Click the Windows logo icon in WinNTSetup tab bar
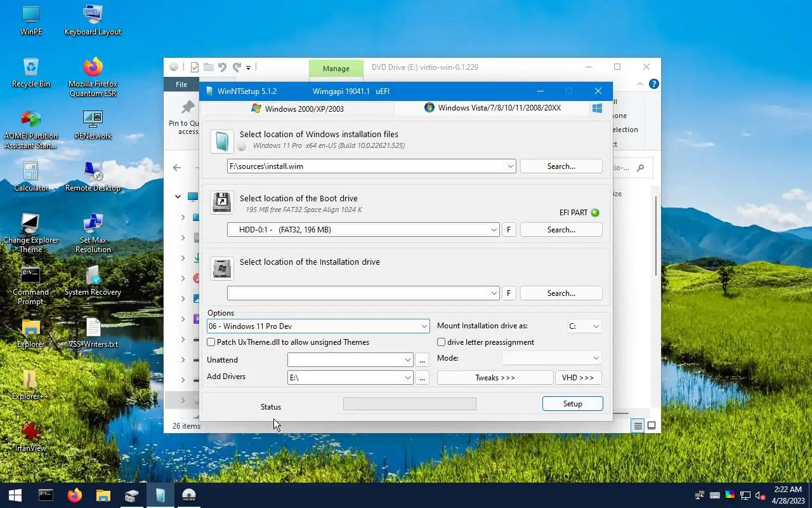812x508 pixels. (x=597, y=108)
